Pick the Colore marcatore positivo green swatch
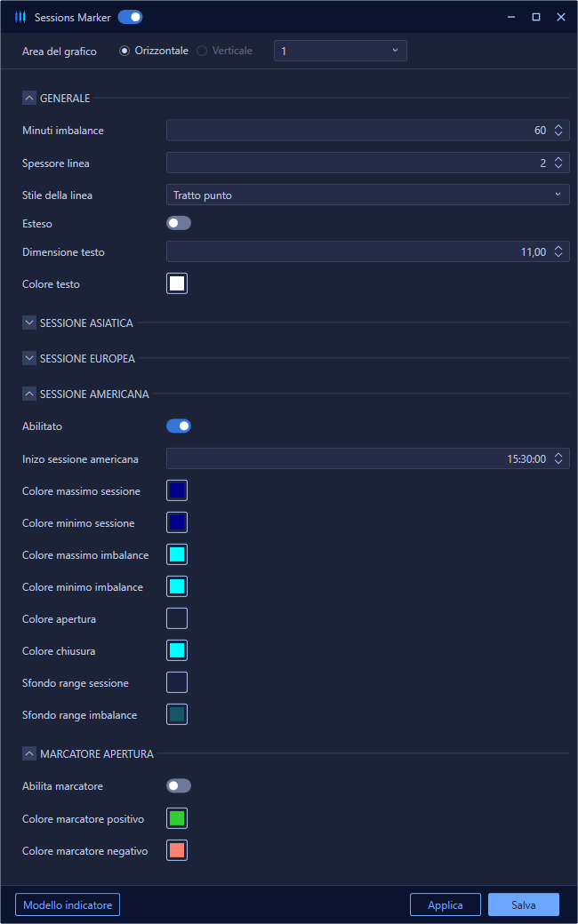 click(177, 818)
